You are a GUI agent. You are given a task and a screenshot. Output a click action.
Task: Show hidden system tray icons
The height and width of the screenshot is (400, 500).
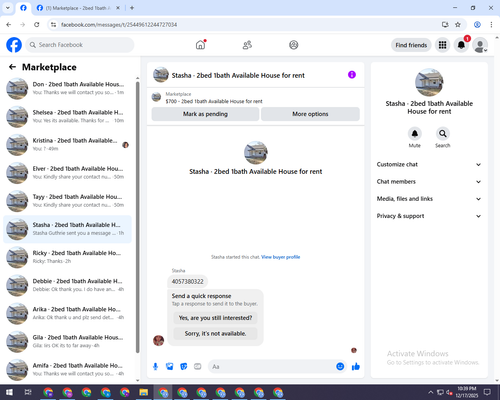tap(431, 392)
